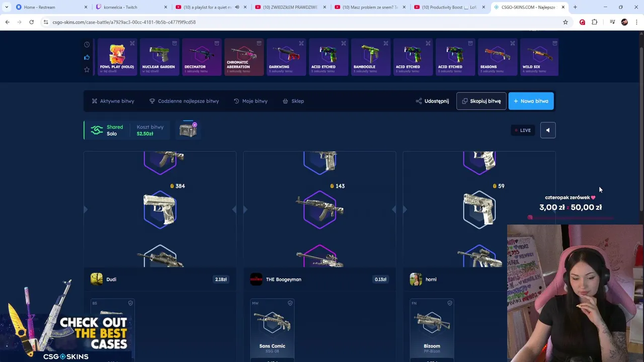This screenshot has height=362, width=644.
Task: Open the recent drops history clock icon
Action: coord(87,45)
